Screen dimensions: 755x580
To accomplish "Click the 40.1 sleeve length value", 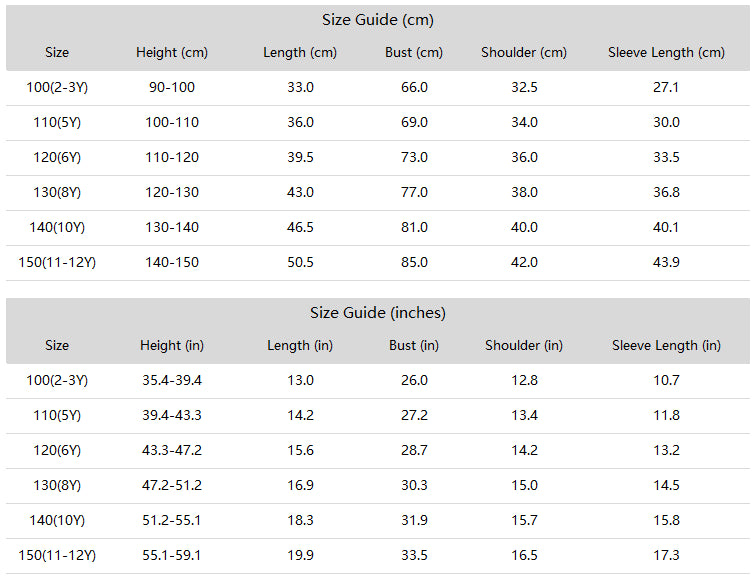I will 666,227.
